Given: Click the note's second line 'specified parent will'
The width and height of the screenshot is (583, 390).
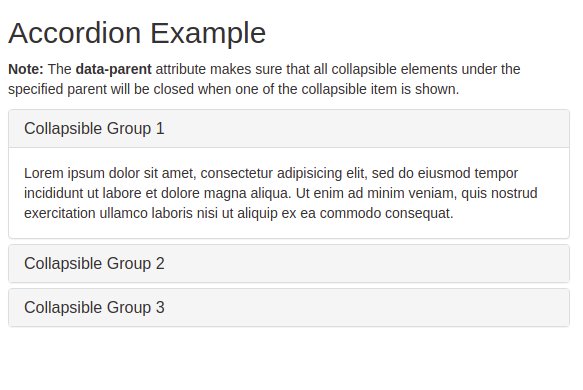Looking at the screenshot, I should pyautogui.click(x=233, y=89).
